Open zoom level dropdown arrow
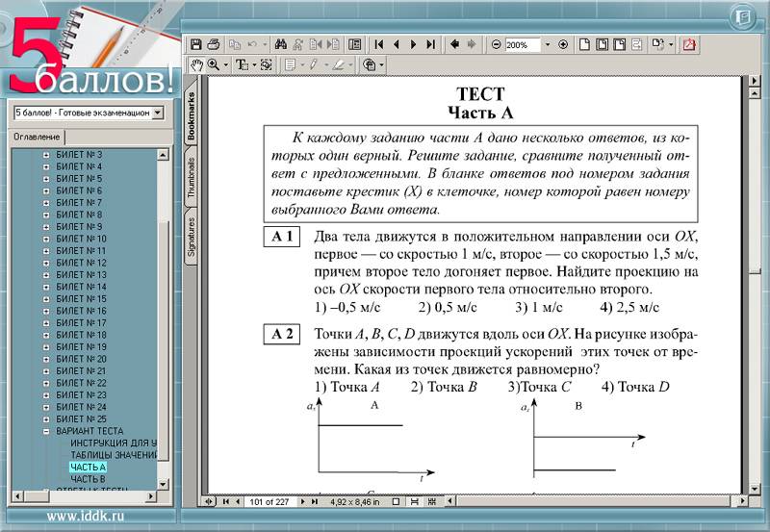This screenshot has width=770, height=532. click(548, 44)
